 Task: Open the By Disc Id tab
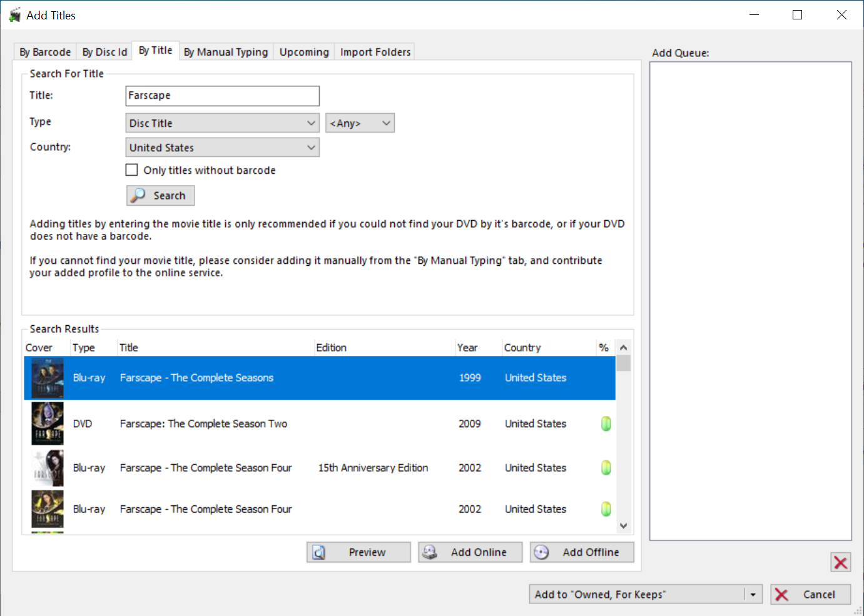104,52
